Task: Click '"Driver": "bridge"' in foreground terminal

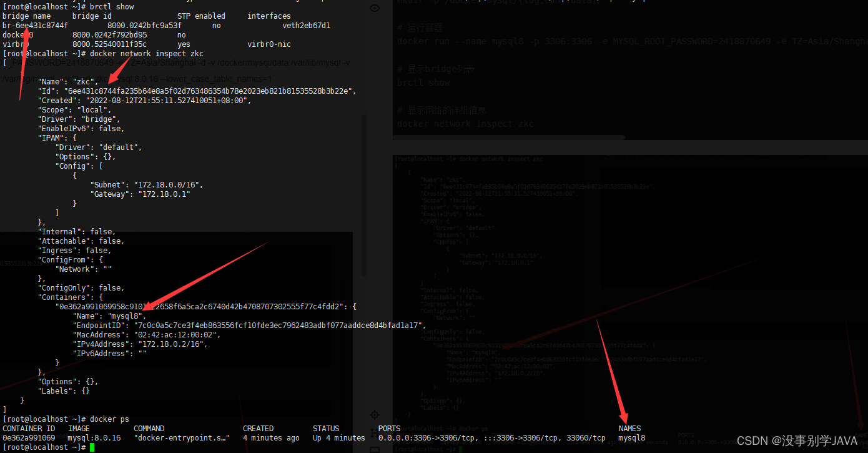Action: click(x=79, y=119)
